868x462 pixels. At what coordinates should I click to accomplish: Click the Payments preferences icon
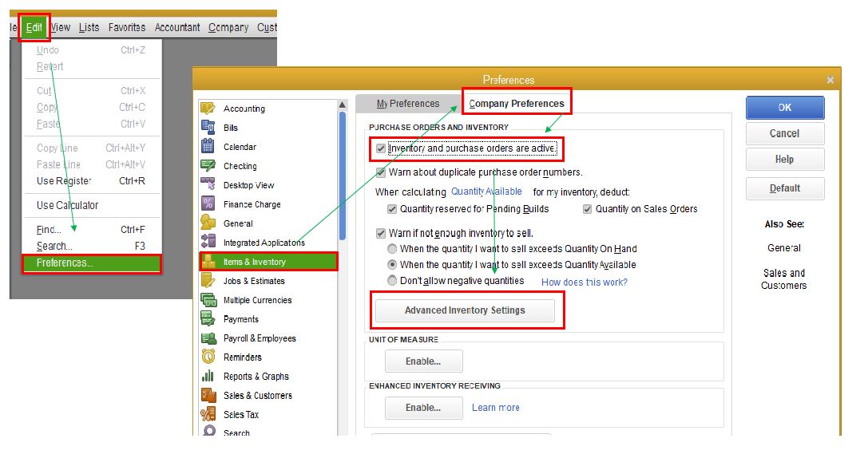click(x=208, y=318)
